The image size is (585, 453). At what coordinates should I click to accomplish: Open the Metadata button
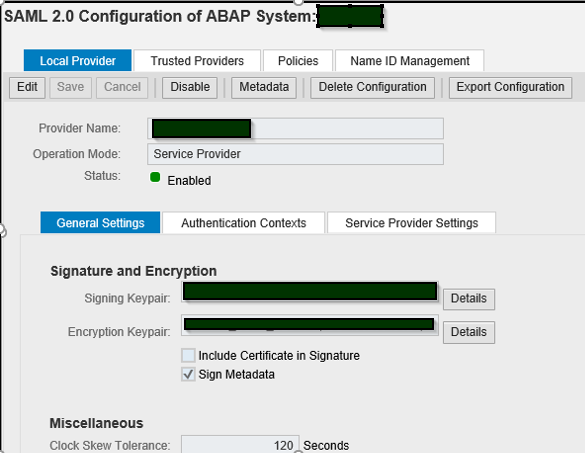(264, 88)
